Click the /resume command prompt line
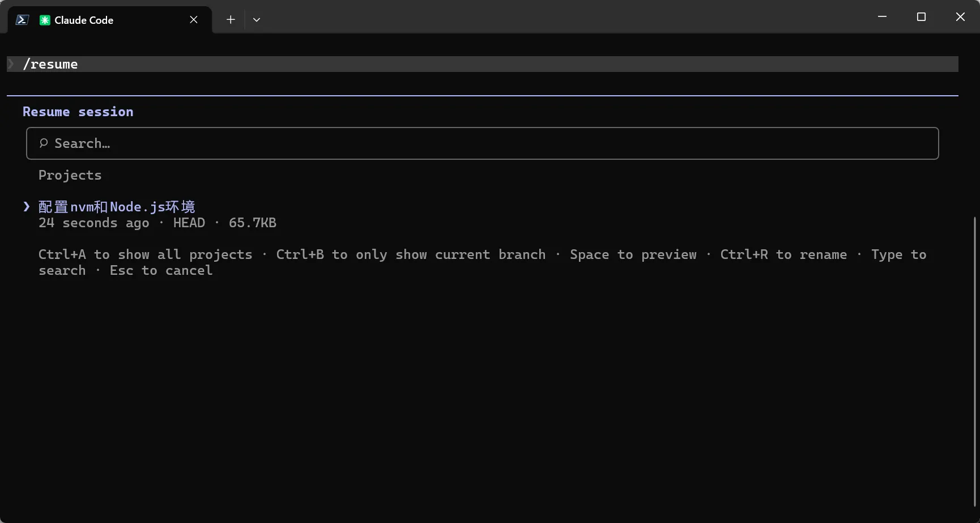 click(483, 64)
